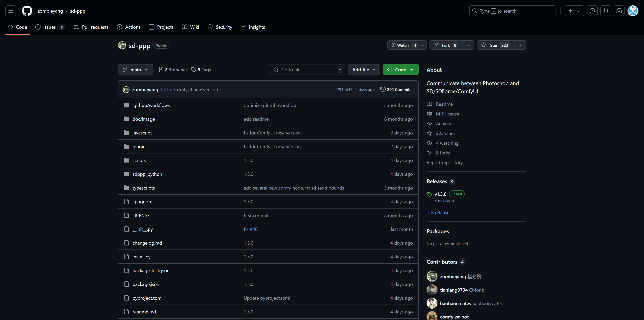Click the MIT license scale icon
Image resolution: width=644 pixels, height=320 pixels.
coord(429,114)
